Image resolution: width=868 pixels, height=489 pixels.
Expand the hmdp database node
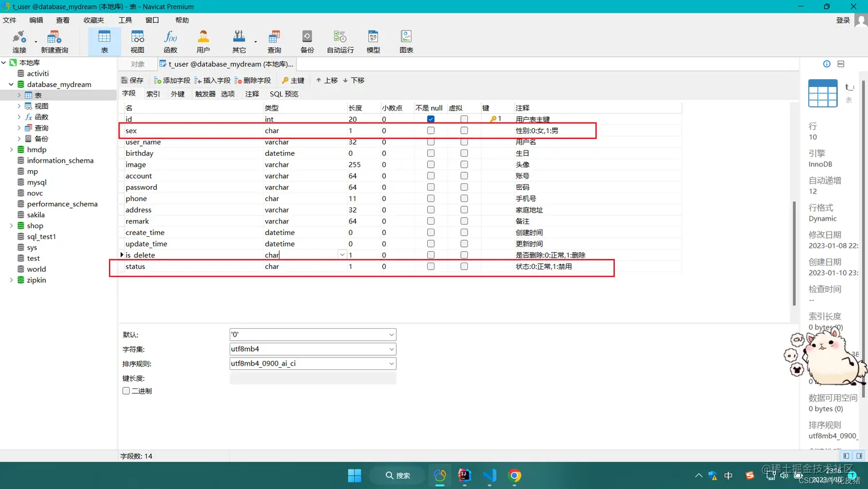(11, 150)
